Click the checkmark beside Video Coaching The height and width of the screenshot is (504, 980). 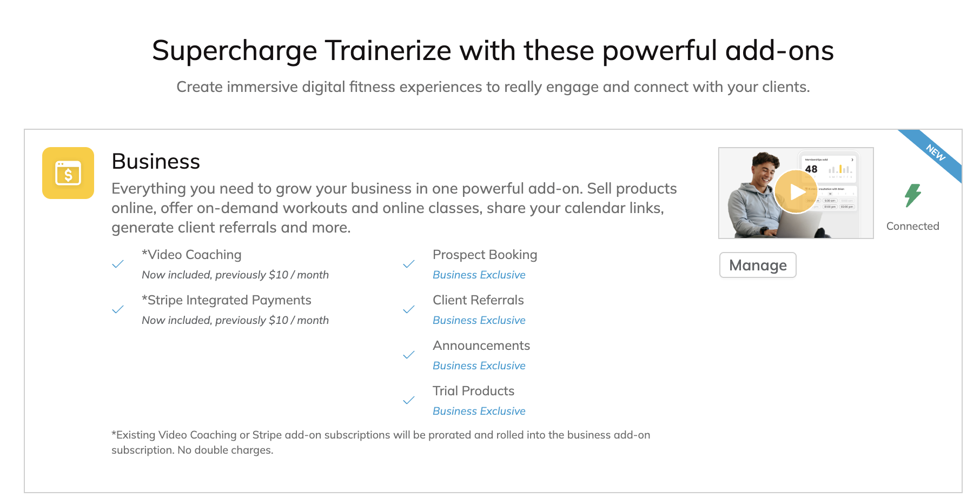[x=118, y=264]
